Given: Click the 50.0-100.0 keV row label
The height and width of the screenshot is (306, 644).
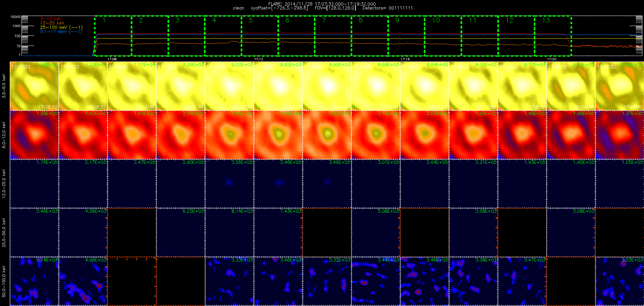Looking at the screenshot, I should pos(4,281).
